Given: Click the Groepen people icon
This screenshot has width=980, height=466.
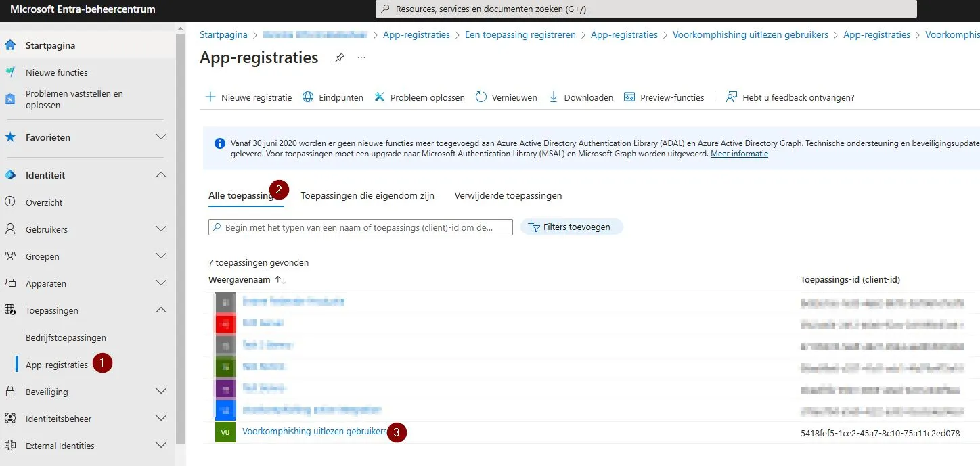Looking at the screenshot, I should (10, 256).
